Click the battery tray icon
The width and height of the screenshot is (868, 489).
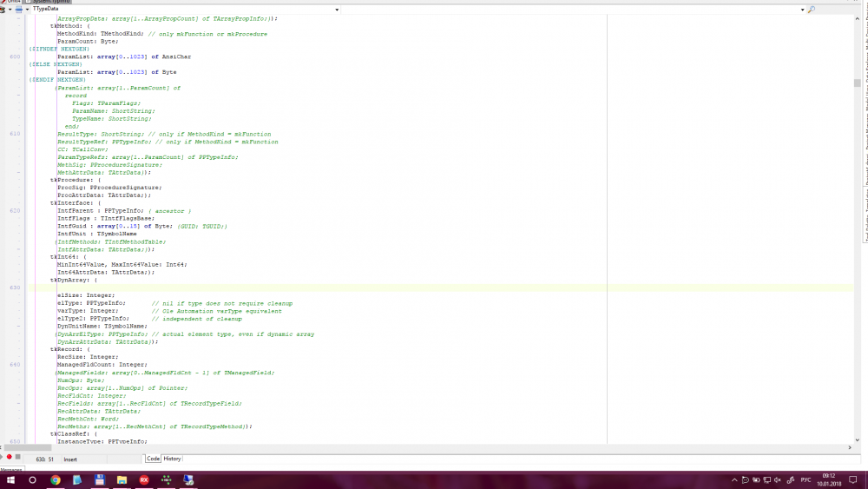[x=756, y=480]
